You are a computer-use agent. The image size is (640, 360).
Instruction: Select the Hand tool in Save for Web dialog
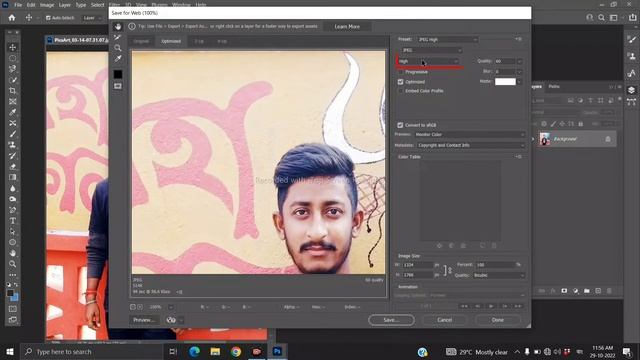coord(118,27)
